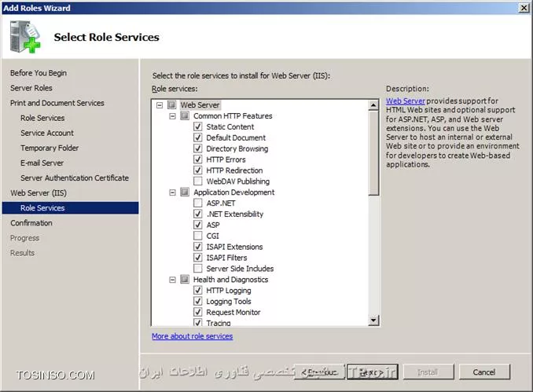The height and width of the screenshot is (392, 533).
Task: Select the Server Side Includes label
Action: tap(240, 269)
